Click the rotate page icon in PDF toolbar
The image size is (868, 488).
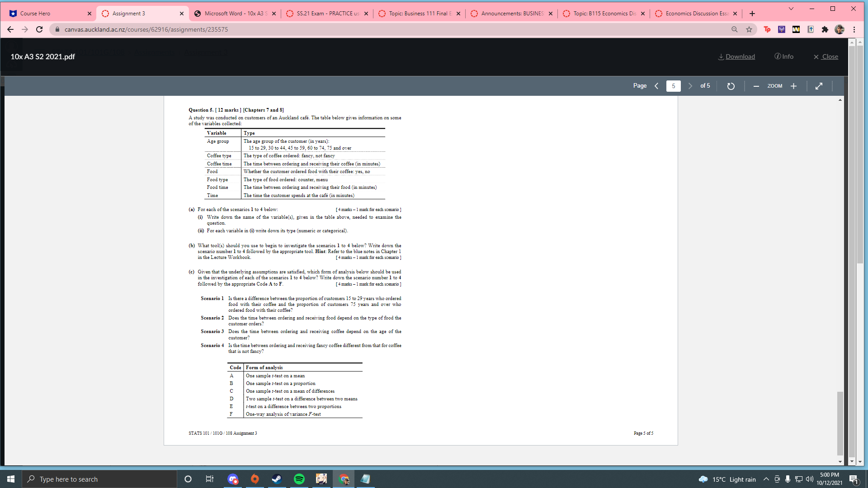click(731, 86)
